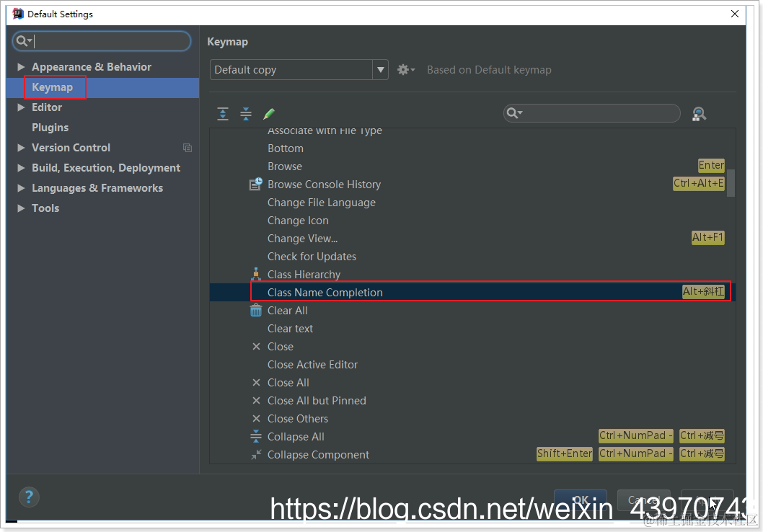This screenshot has width=763, height=532.
Task: Click the Ctrl+Alt+E shortcut label
Action: tap(698, 183)
